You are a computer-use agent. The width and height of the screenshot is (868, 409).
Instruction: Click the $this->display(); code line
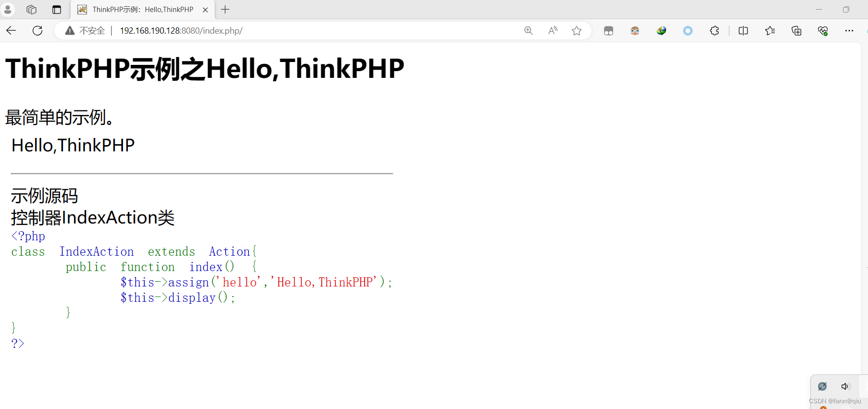tap(178, 297)
